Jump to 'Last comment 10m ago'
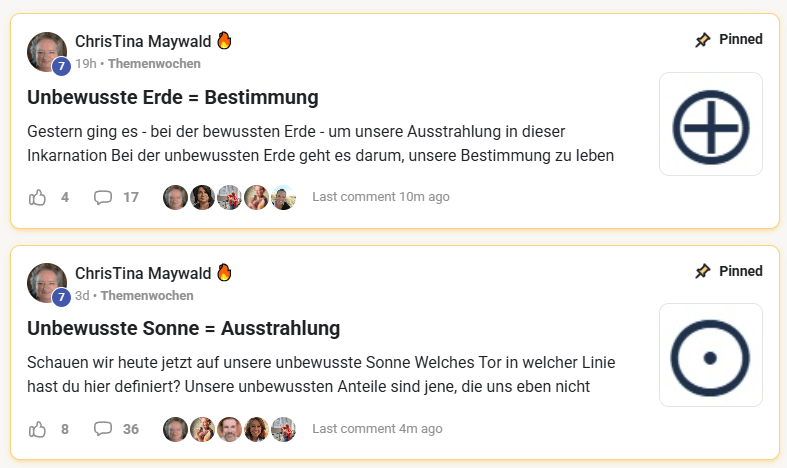 pos(381,197)
